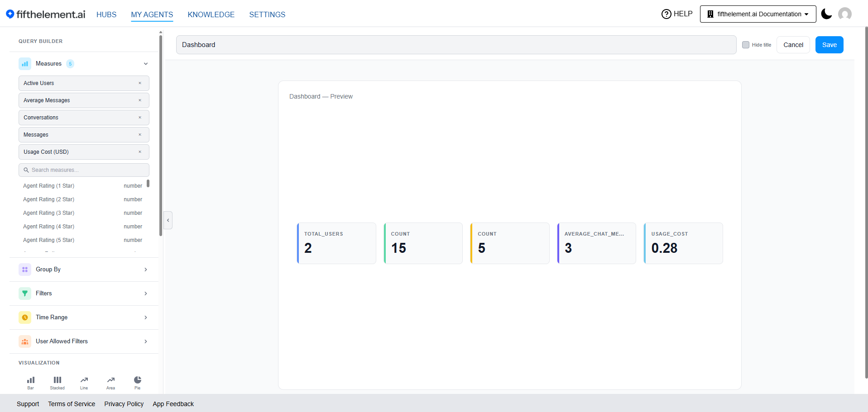This screenshot has height=412, width=868.
Task: Remove the Conversations measure
Action: click(x=140, y=118)
